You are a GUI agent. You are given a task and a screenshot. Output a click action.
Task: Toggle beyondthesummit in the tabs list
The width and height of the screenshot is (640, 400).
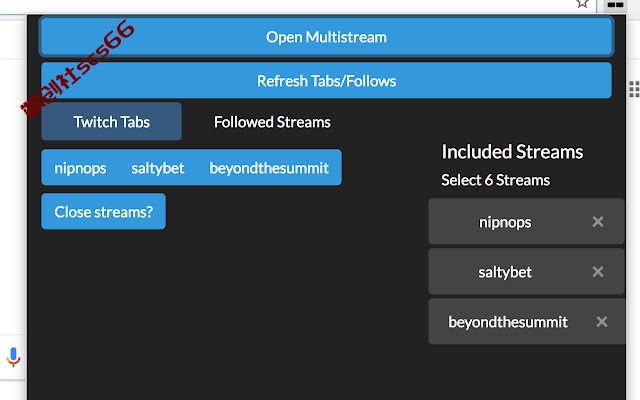click(x=269, y=168)
